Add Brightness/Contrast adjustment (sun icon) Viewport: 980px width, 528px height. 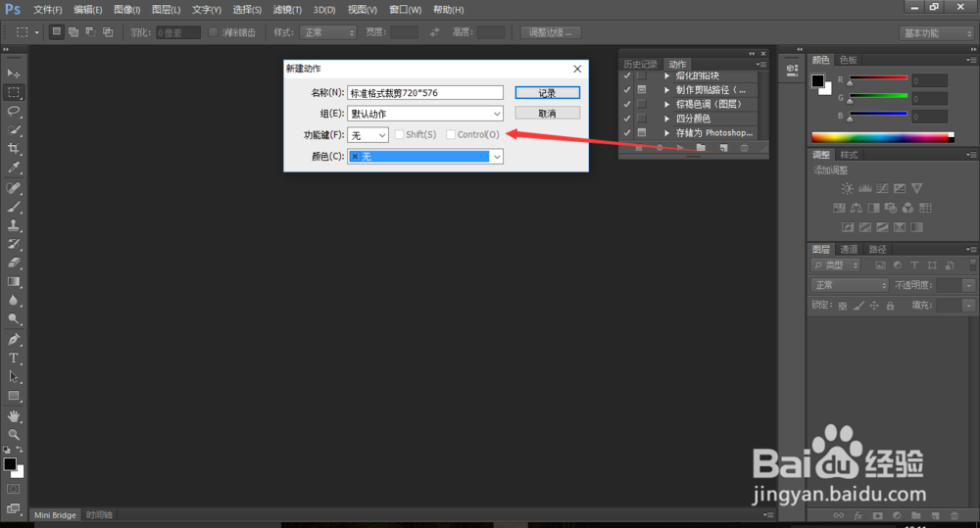click(x=847, y=188)
